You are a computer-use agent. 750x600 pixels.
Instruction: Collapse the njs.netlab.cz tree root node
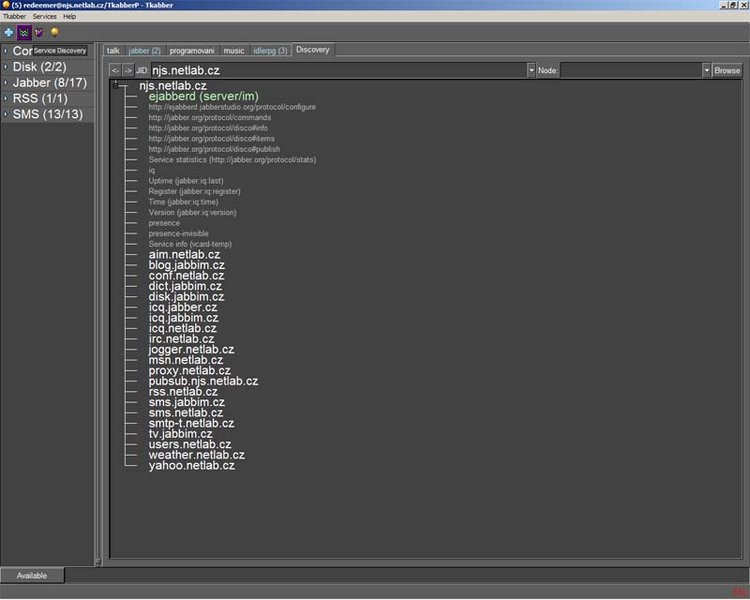tap(116, 86)
